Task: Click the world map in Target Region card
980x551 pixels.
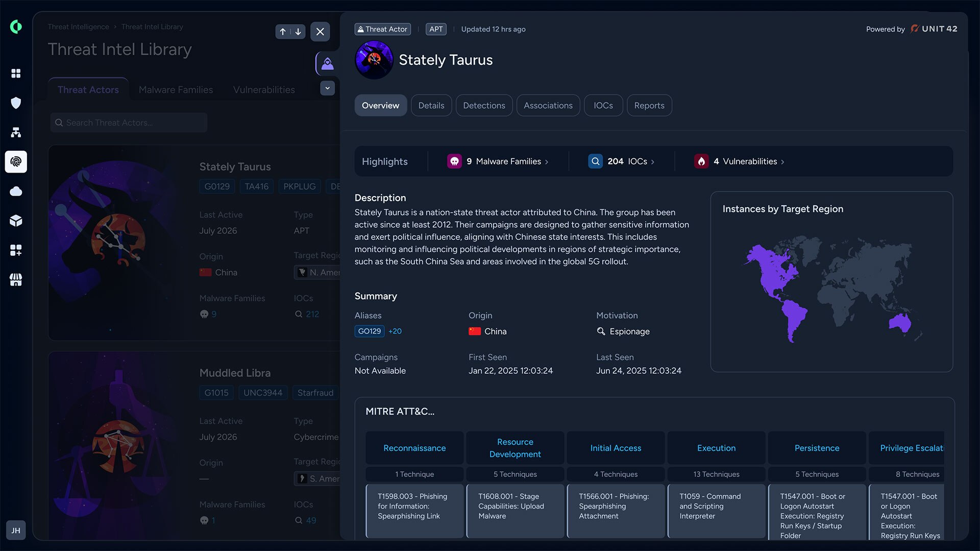Action: 833,289
